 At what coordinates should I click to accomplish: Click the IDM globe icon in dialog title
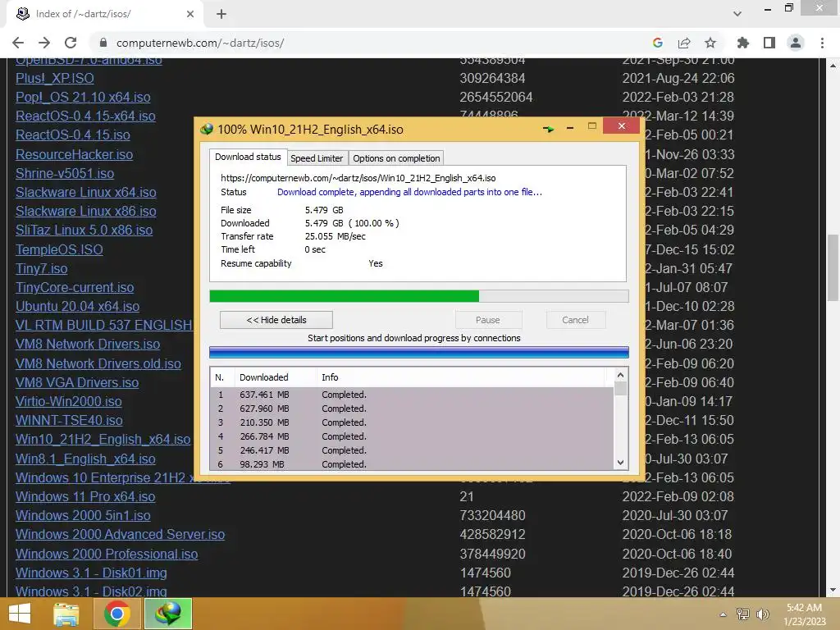pos(206,129)
